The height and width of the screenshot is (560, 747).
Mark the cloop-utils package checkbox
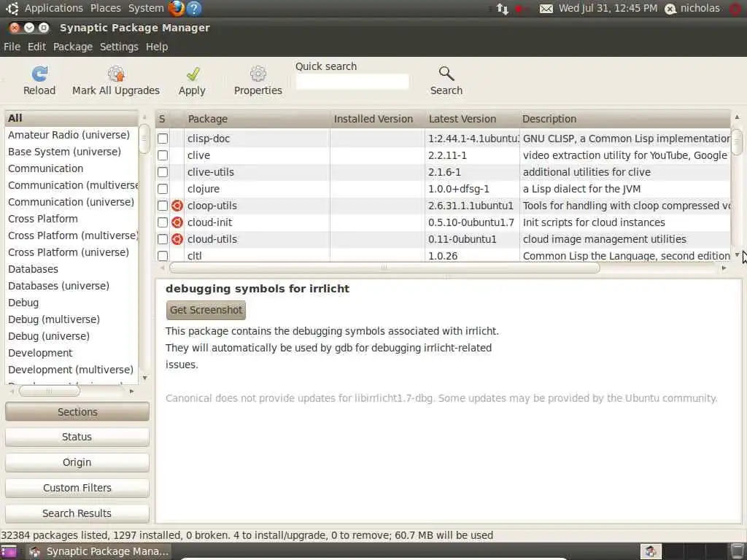pos(163,206)
